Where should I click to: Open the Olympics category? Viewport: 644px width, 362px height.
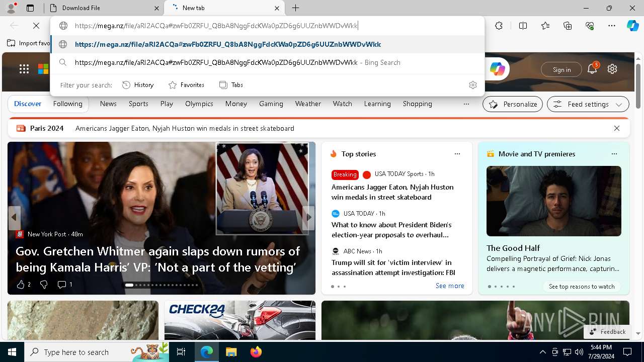(x=199, y=104)
